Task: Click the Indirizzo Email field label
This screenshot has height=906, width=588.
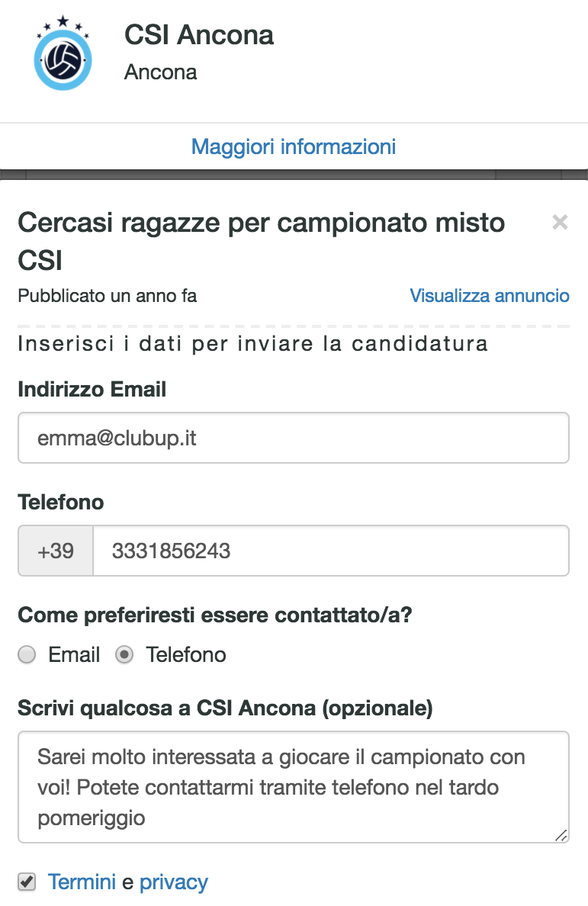Action: (x=92, y=390)
